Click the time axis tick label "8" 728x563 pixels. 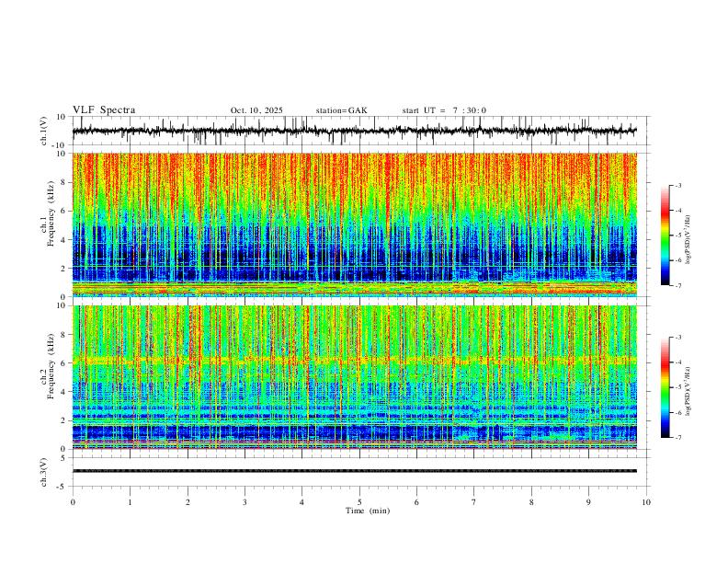click(531, 502)
